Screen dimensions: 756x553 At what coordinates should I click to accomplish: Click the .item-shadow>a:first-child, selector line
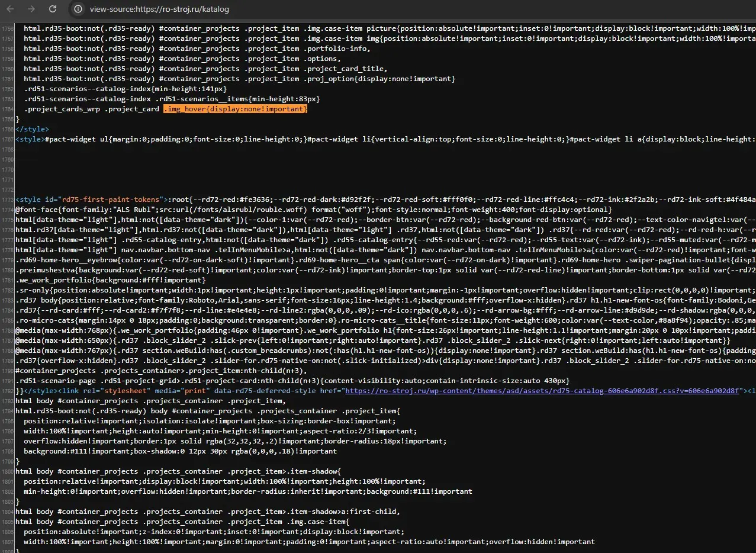tap(208, 512)
